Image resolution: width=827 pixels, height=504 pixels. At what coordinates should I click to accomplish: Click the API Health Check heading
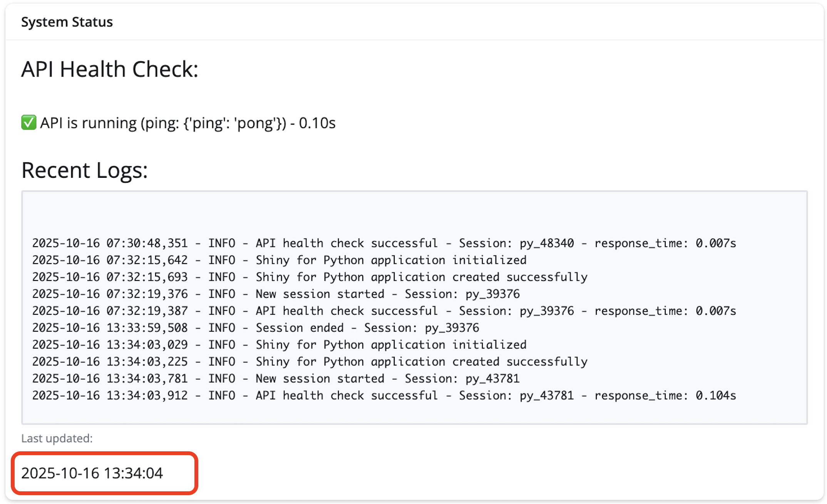pos(110,69)
